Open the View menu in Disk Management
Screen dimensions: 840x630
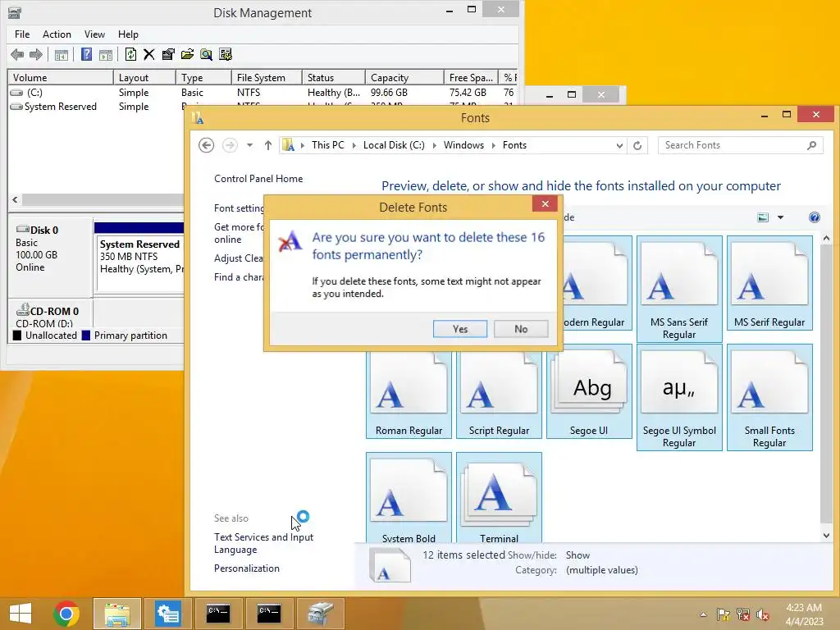point(94,34)
